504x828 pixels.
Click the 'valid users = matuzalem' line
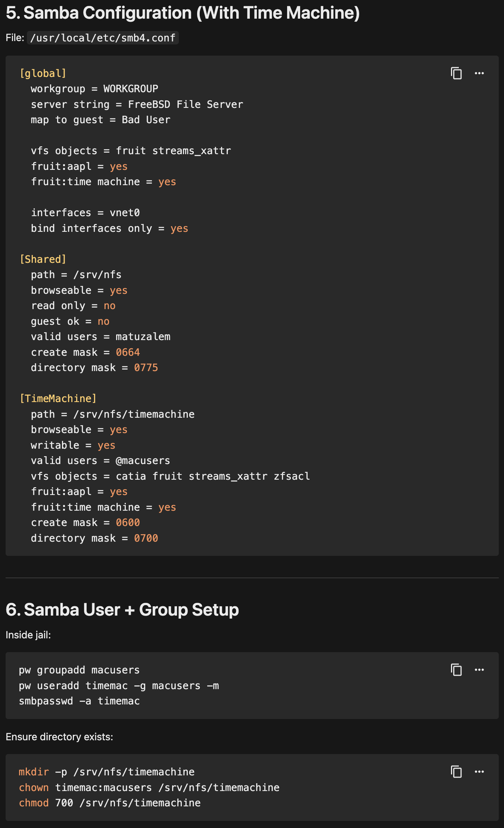click(x=100, y=337)
